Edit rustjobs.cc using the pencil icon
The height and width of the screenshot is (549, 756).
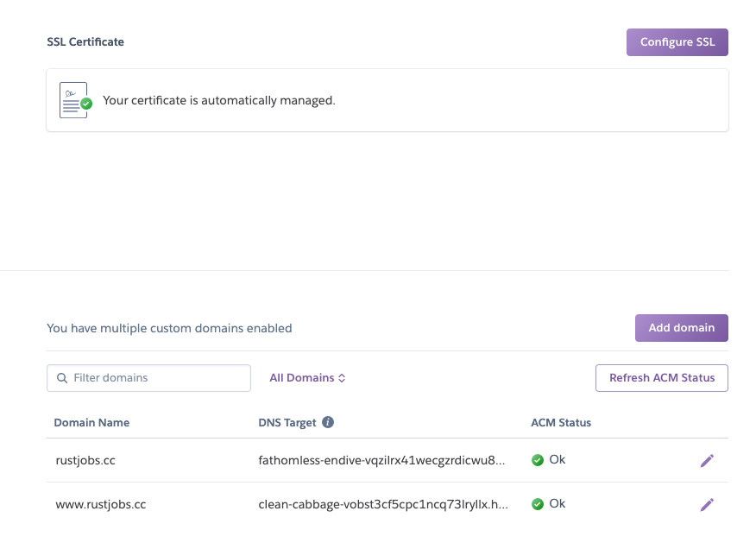pyautogui.click(x=707, y=459)
